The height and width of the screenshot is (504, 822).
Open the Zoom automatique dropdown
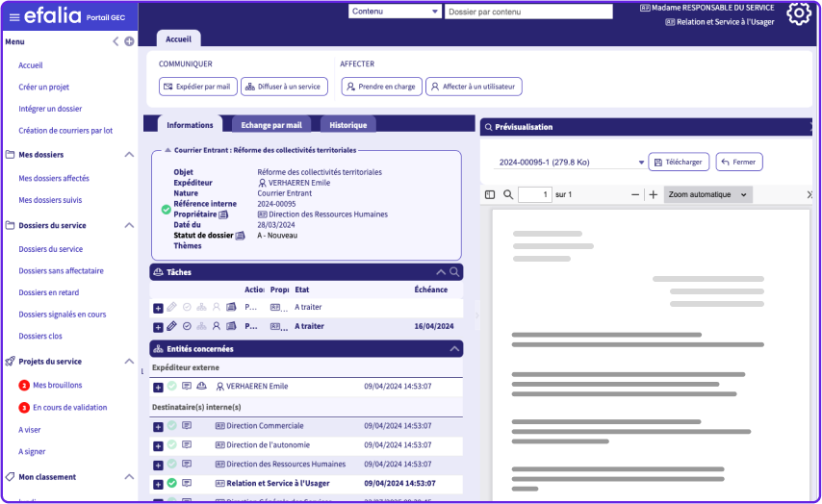[x=707, y=194]
